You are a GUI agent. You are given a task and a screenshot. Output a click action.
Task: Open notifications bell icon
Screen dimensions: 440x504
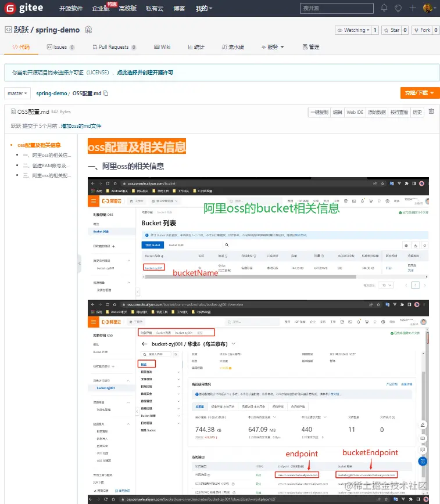[384, 8]
